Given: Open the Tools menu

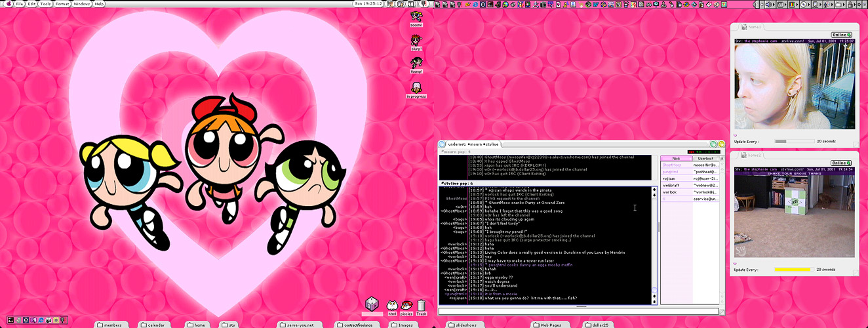Looking at the screenshot, I should pyautogui.click(x=45, y=4).
